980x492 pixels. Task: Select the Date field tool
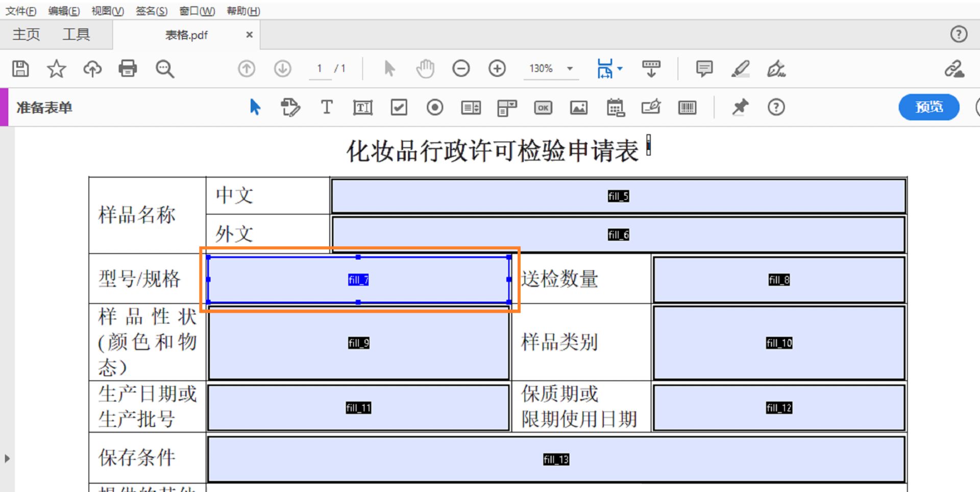point(615,107)
